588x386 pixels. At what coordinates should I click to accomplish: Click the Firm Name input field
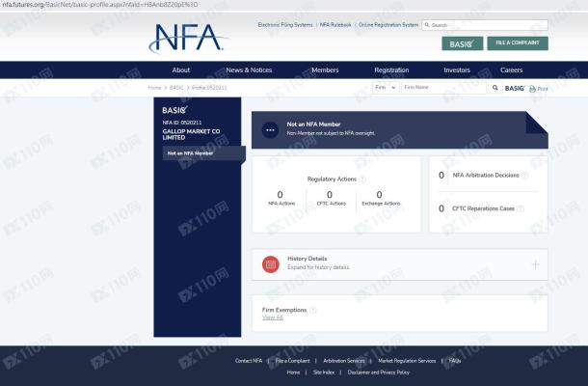coord(443,88)
